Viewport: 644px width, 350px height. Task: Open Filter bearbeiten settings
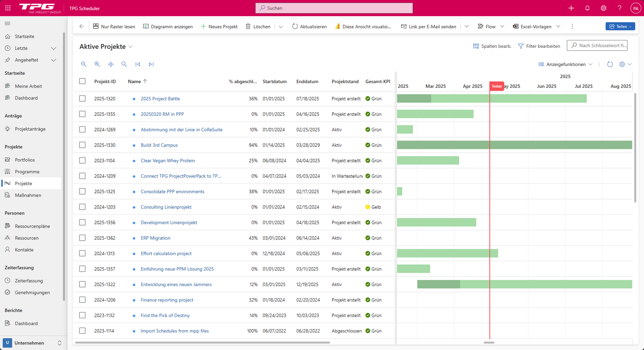coord(539,46)
